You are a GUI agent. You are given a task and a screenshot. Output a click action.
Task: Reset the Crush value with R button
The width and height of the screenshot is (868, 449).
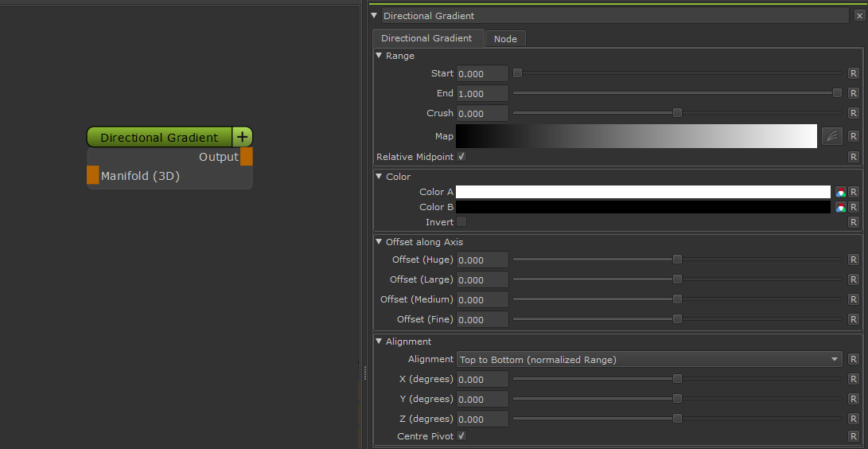pos(854,113)
